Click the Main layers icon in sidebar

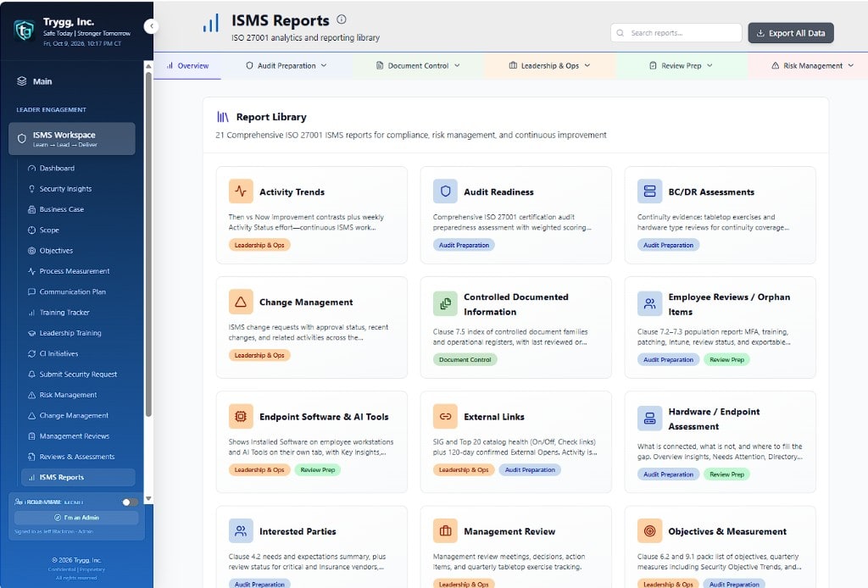point(21,81)
